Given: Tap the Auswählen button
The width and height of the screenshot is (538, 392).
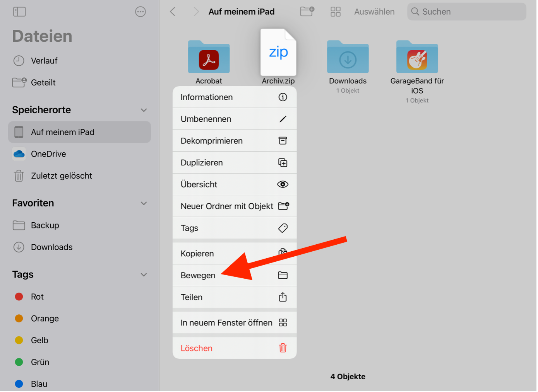Looking at the screenshot, I should tap(374, 12).
